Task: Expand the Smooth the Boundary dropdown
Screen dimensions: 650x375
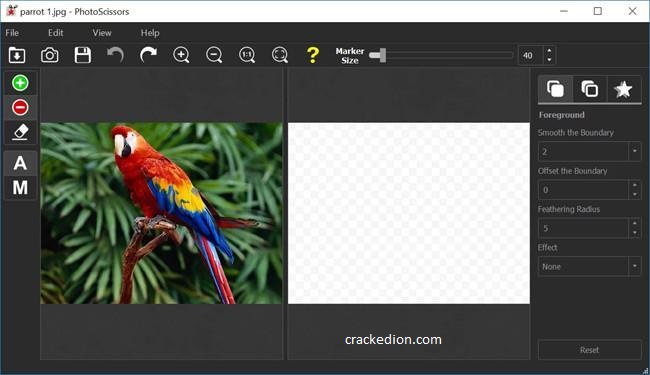Action: coord(635,151)
